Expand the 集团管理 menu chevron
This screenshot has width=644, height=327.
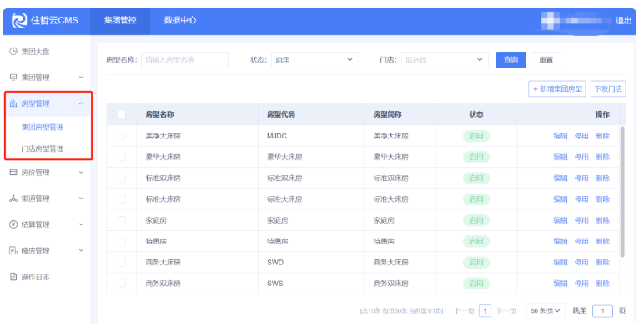[x=81, y=78]
